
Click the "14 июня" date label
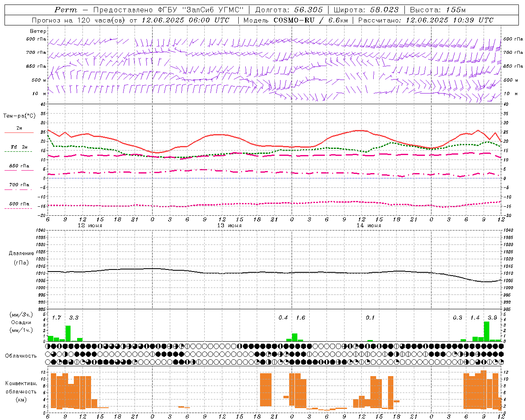[369, 226]
